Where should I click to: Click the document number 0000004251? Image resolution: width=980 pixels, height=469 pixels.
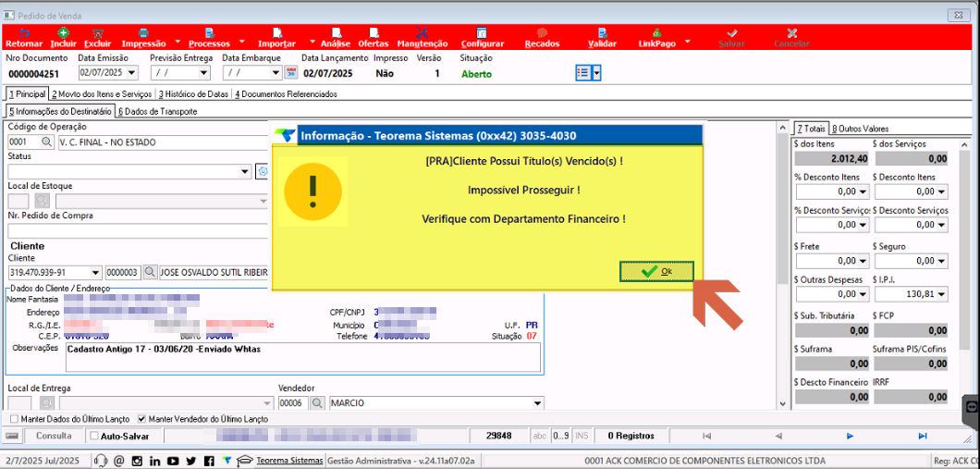34,74
